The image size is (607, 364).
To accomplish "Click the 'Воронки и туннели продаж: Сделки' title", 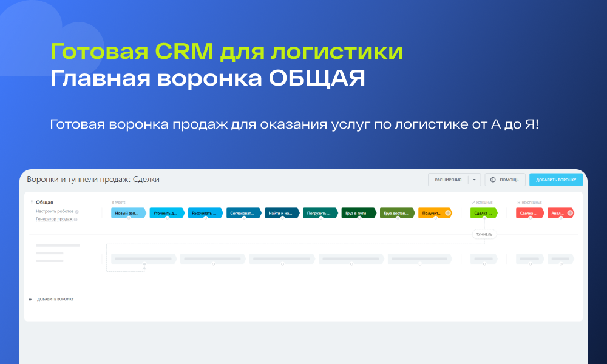I will (x=93, y=180).
